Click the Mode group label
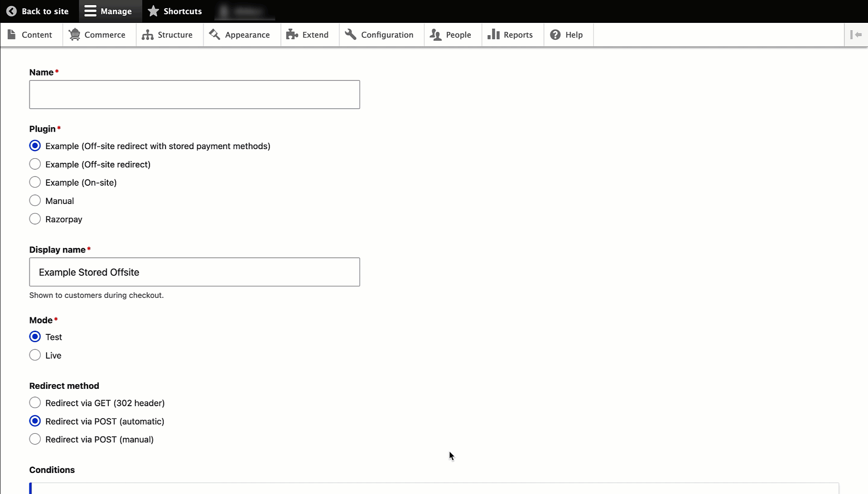868x494 pixels. pos(41,320)
